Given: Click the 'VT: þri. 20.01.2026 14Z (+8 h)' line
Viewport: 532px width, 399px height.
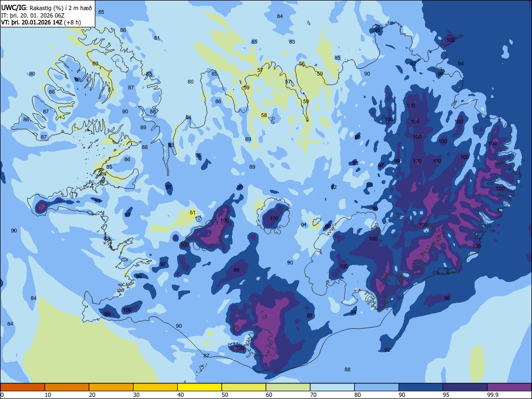Looking at the screenshot, I should [x=41, y=22].
